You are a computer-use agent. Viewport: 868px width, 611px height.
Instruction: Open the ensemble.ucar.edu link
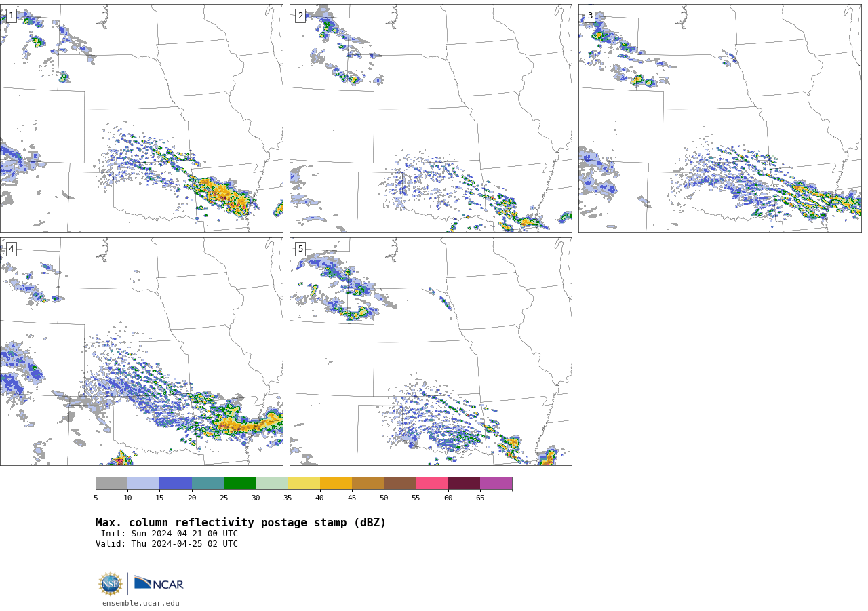point(141,604)
